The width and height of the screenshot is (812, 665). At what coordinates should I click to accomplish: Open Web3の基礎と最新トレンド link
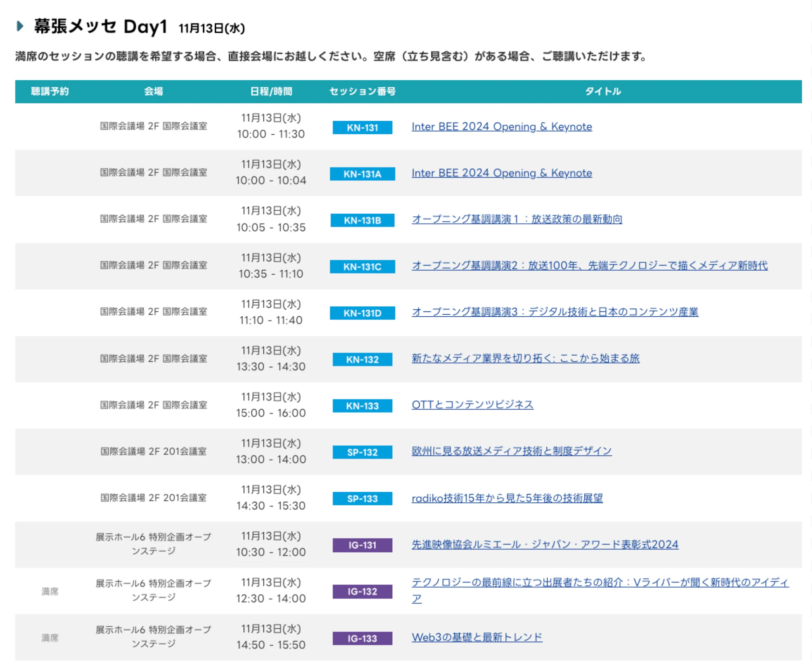point(476,638)
